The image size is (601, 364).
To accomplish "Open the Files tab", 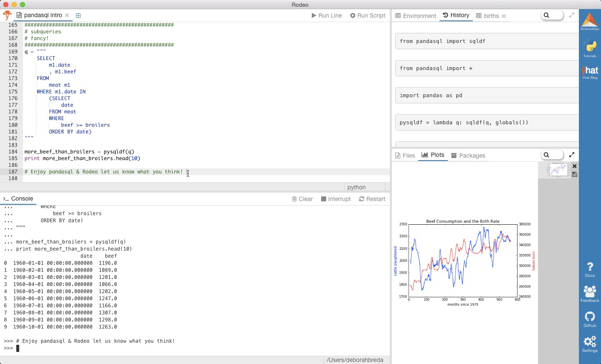I will click(405, 156).
